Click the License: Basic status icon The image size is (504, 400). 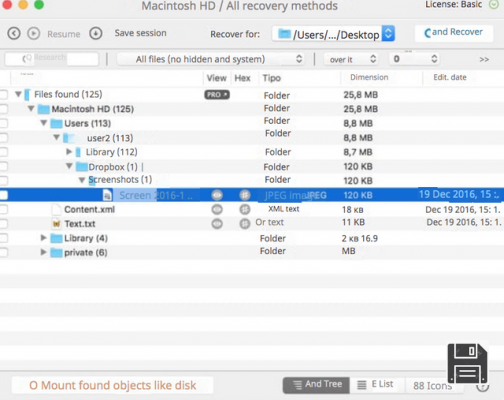point(494,5)
